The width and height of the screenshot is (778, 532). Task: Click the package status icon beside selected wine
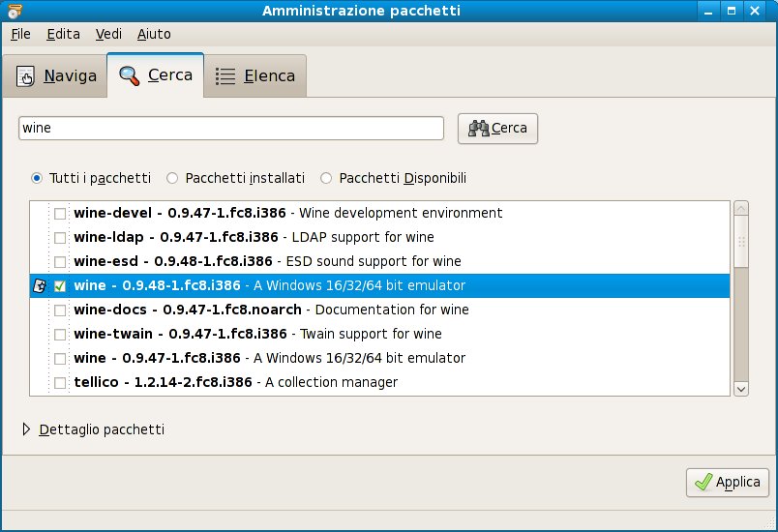click(40, 285)
